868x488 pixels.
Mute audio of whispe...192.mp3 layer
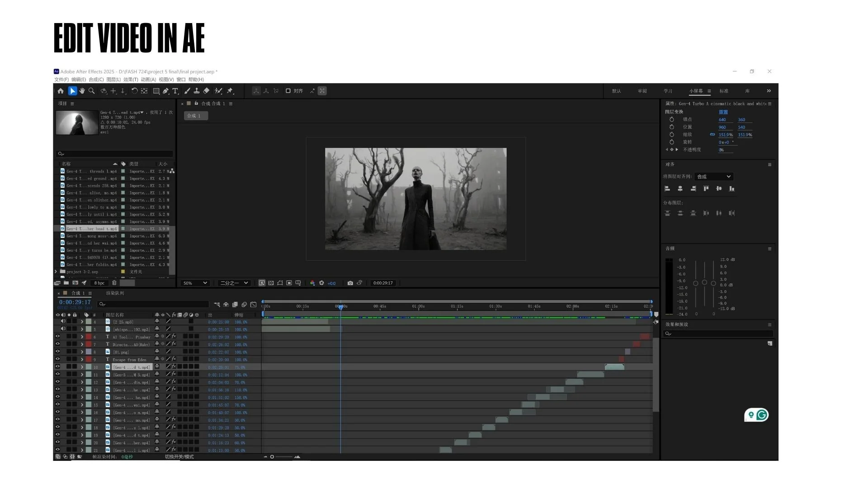tap(63, 329)
